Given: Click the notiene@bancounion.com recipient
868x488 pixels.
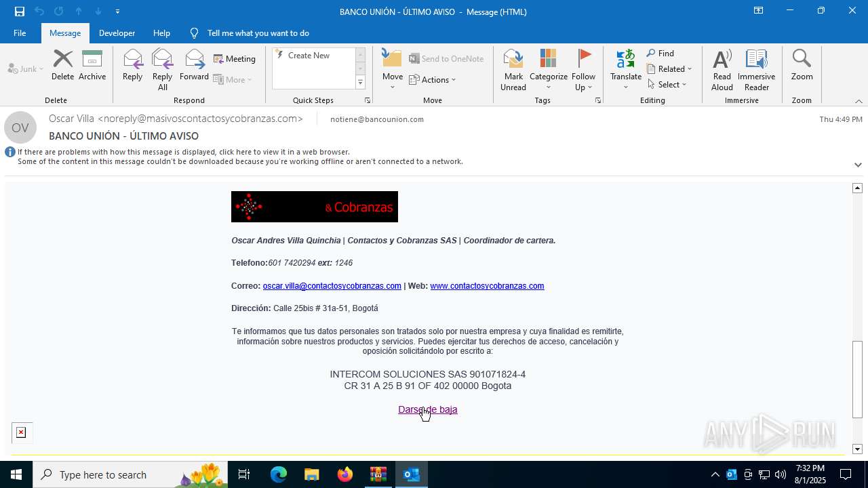Looking at the screenshot, I should click(x=377, y=119).
